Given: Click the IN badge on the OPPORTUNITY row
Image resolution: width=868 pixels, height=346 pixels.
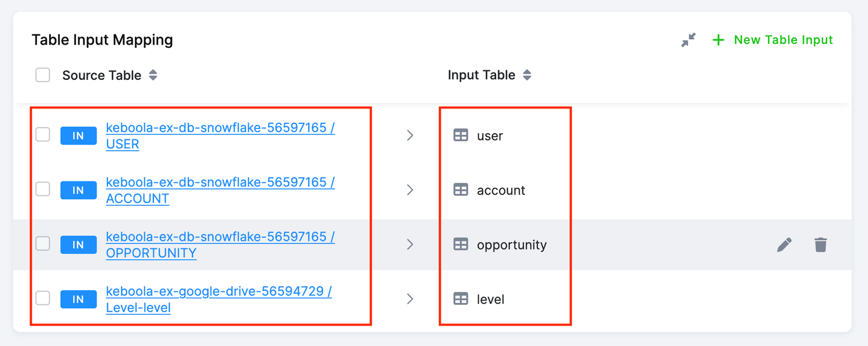Looking at the screenshot, I should [79, 245].
